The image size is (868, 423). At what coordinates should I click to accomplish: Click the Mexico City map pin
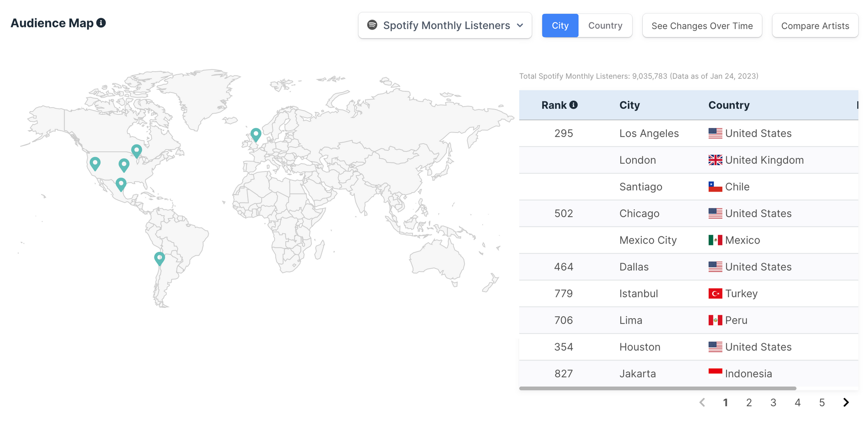point(121,184)
